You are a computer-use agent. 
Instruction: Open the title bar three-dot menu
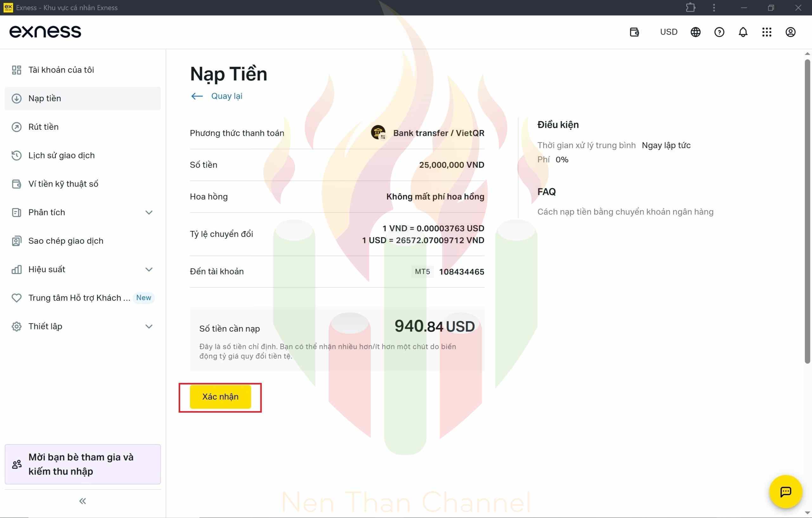point(714,7)
